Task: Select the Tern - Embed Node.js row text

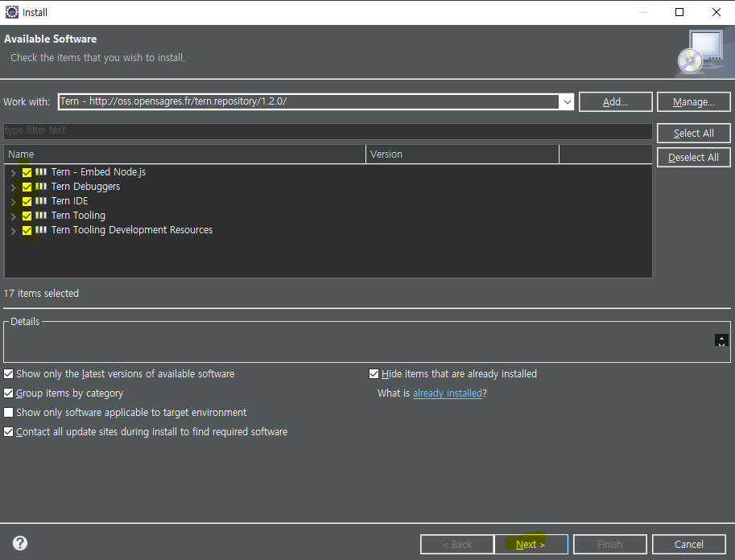Action: (x=98, y=172)
